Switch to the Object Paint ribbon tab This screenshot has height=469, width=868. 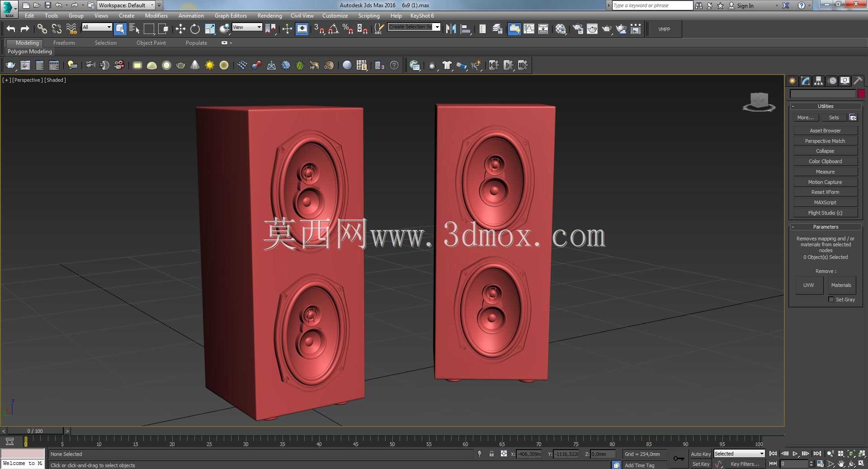pos(151,43)
